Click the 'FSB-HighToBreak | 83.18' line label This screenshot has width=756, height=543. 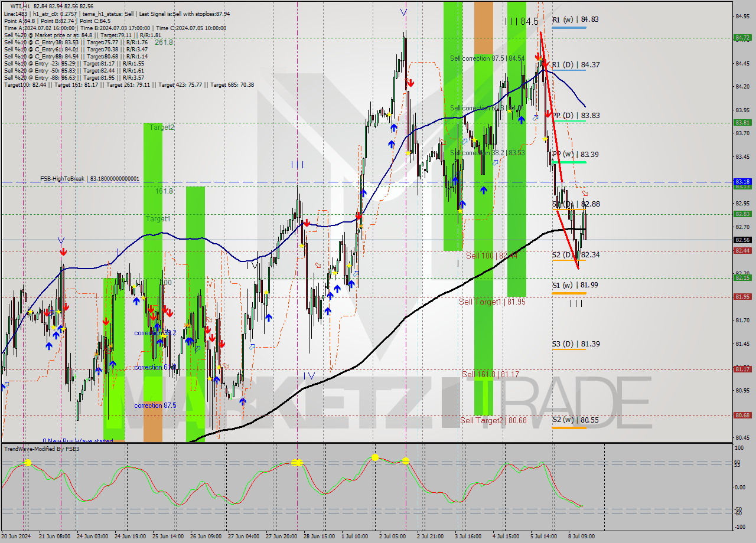[x=90, y=178]
